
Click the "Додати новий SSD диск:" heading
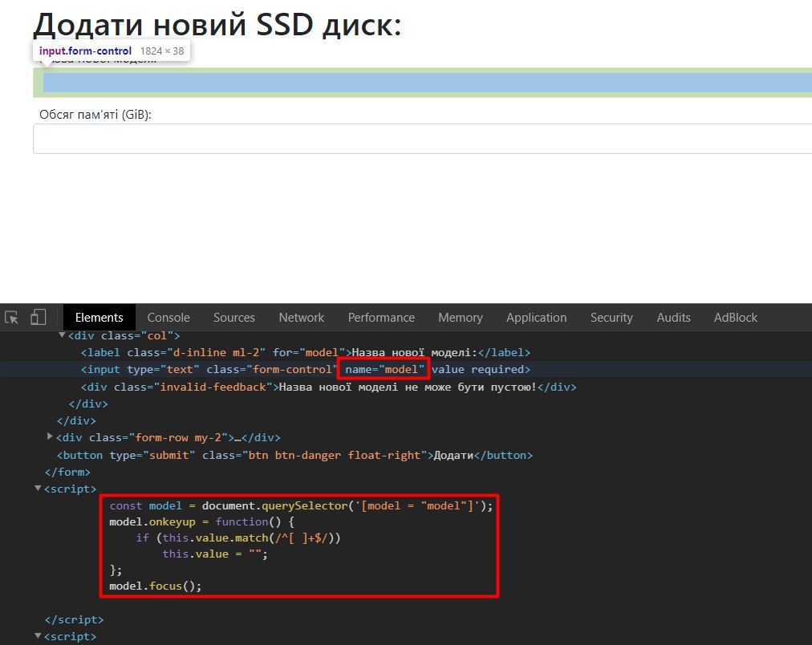217,24
